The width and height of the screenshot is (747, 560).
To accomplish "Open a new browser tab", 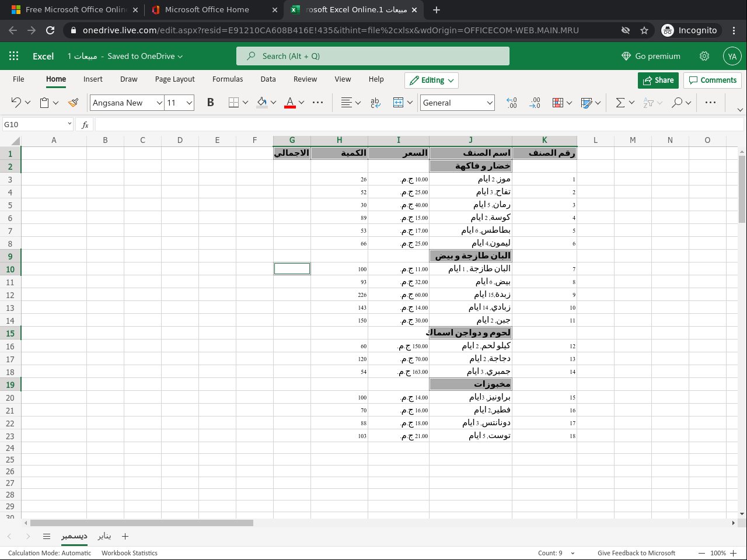I will (437, 10).
